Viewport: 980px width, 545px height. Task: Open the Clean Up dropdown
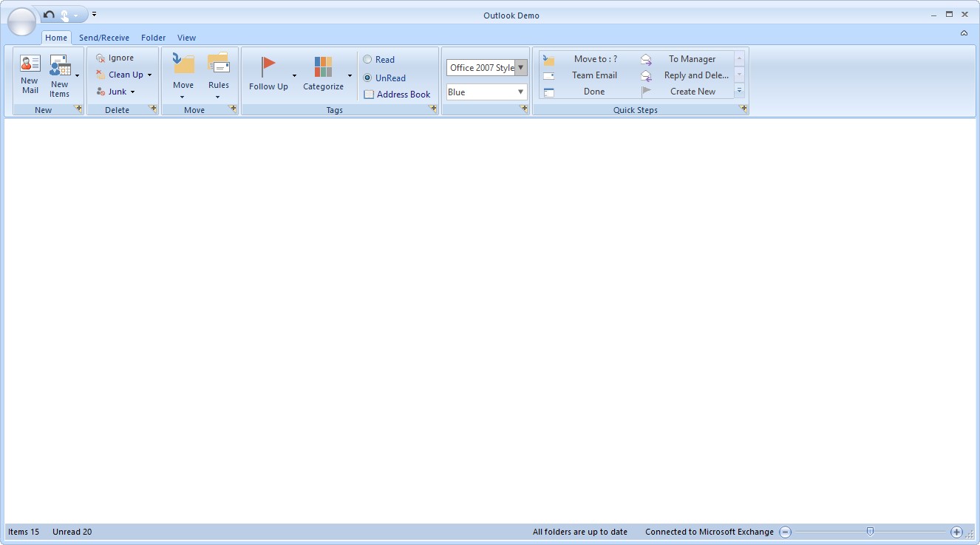[123, 75]
